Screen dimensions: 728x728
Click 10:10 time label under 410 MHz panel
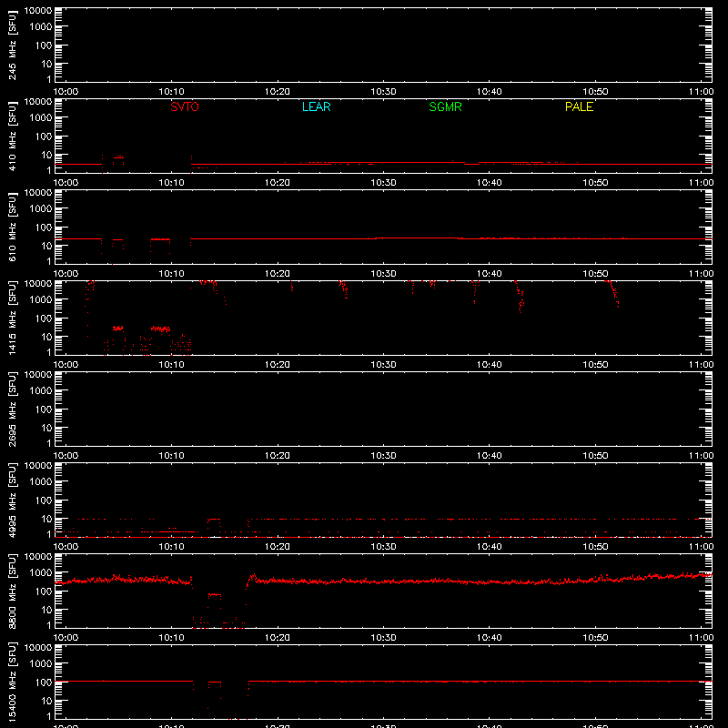coord(171,183)
